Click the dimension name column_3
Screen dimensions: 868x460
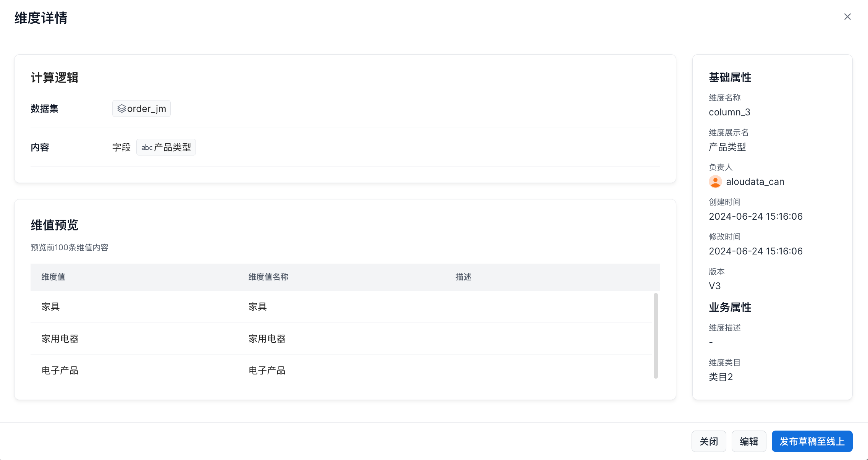729,112
